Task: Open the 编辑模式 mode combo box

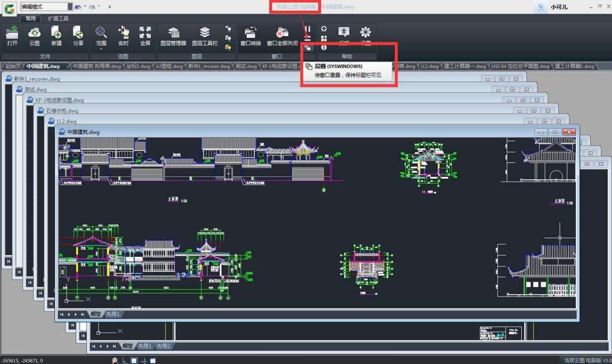Action: [x=46, y=7]
